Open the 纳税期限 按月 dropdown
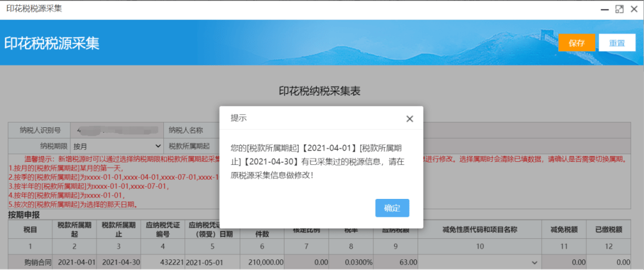 point(117,146)
